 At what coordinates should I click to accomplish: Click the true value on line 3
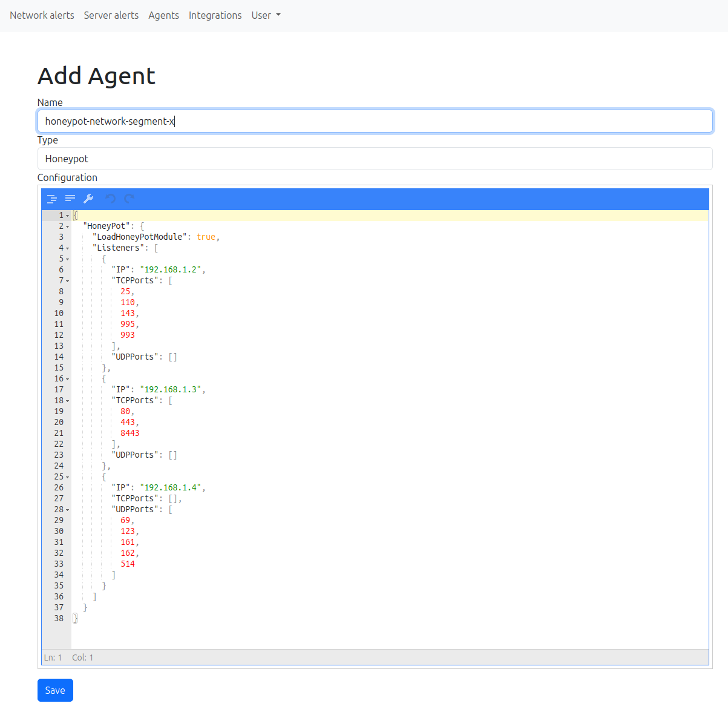[x=206, y=237]
